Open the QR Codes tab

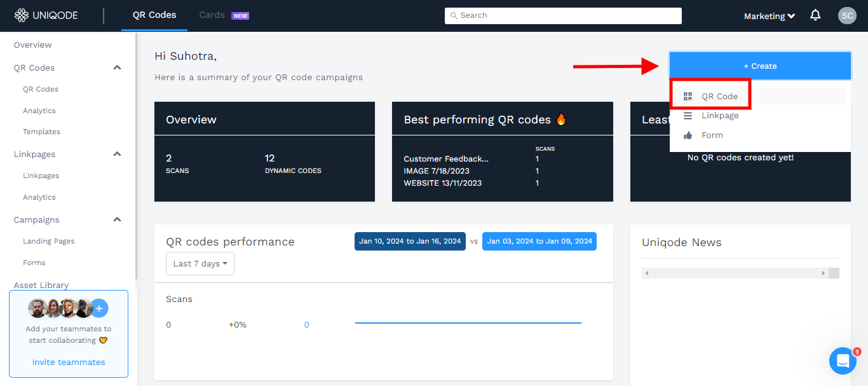pyautogui.click(x=154, y=15)
